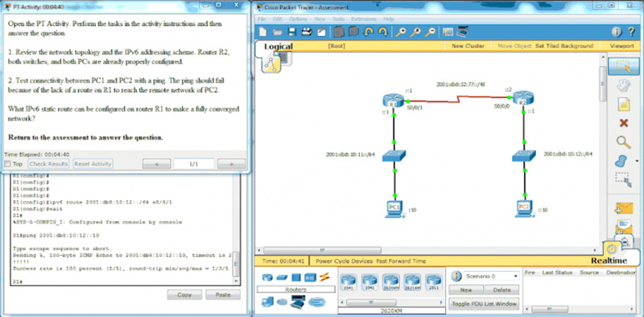
Task: Choose the Draw Polygon tool
Action: 621,161
